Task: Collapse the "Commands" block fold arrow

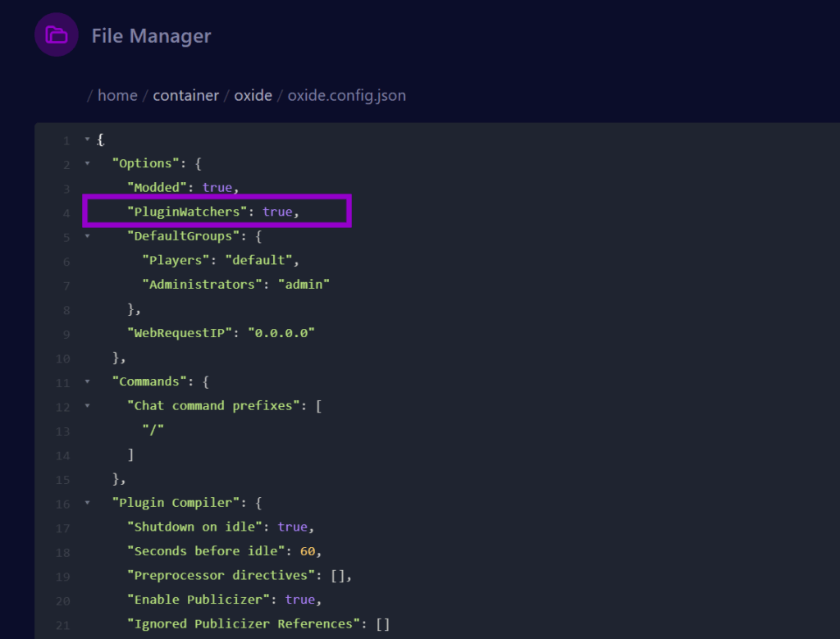Action: 88,381
